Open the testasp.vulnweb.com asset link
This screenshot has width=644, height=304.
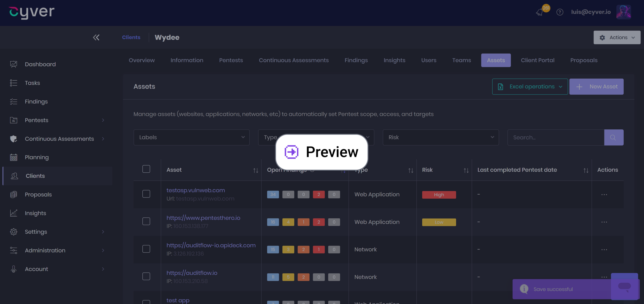click(196, 190)
